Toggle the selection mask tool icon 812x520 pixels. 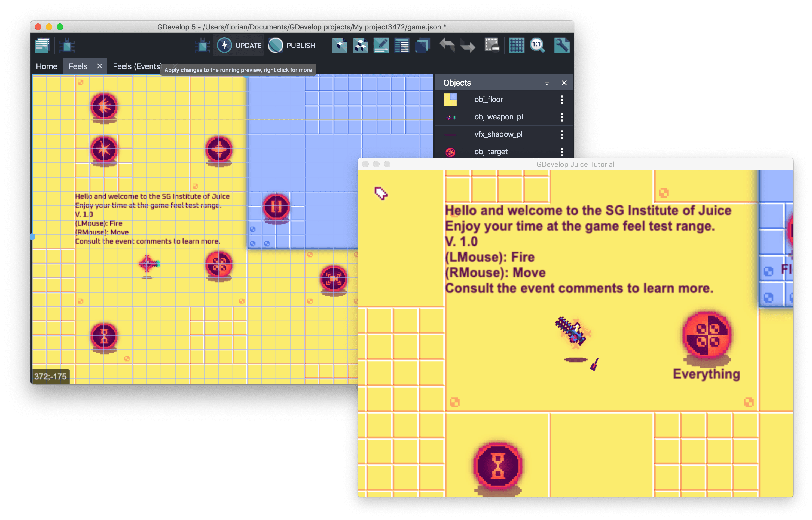(x=492, y=45)
